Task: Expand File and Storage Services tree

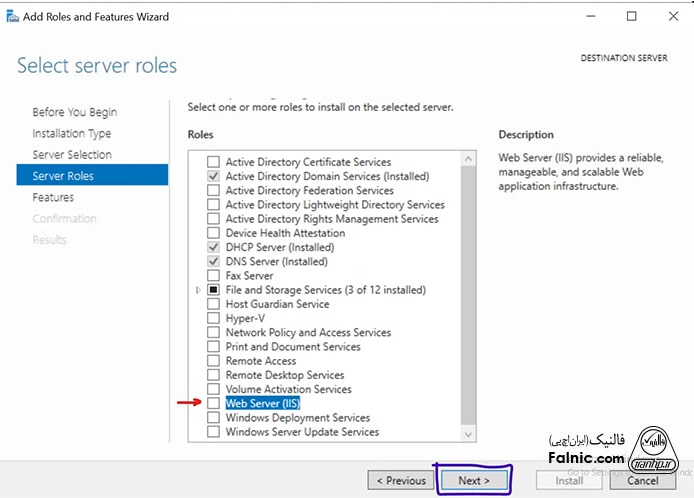Action: pyautogui.click(x=198, y=290)
